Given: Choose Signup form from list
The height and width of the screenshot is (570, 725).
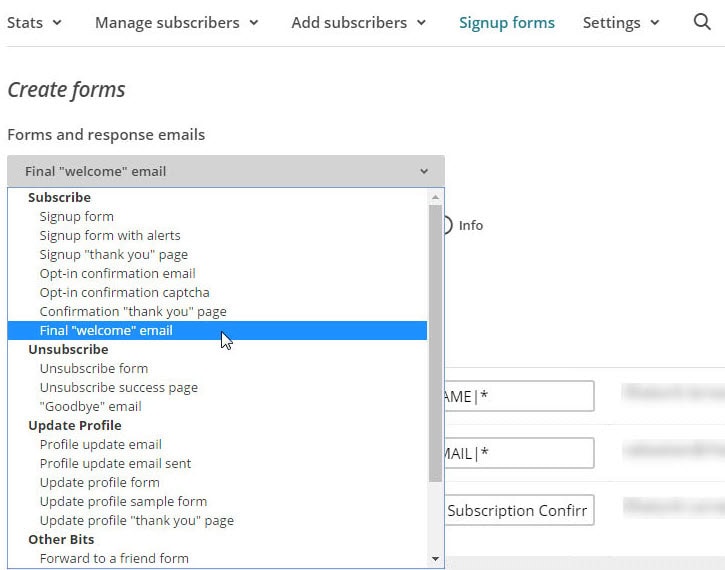Looking at the screenshot, I should [x=77, y=216].
